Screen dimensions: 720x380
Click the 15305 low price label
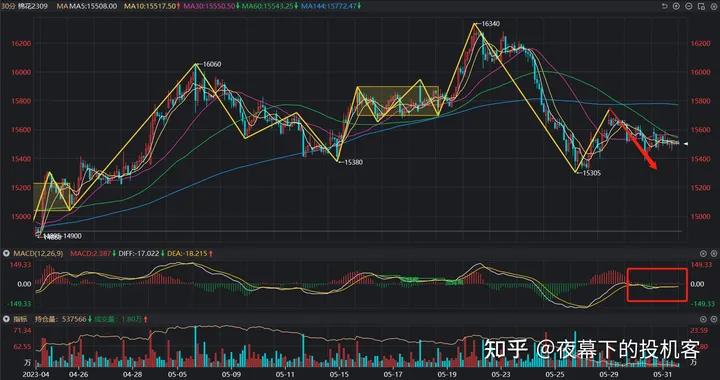coord(591,173)
